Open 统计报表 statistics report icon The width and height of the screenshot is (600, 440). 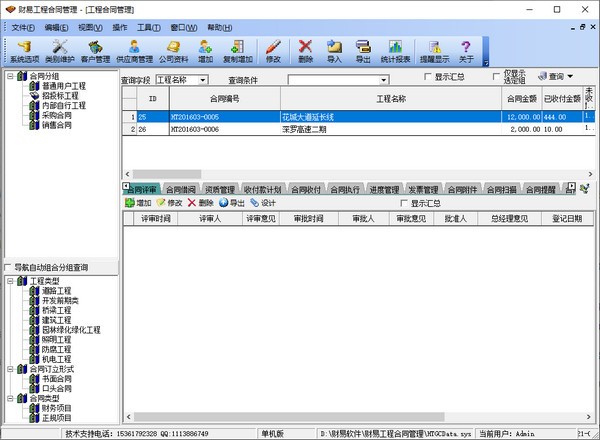[x=395, y=51]
